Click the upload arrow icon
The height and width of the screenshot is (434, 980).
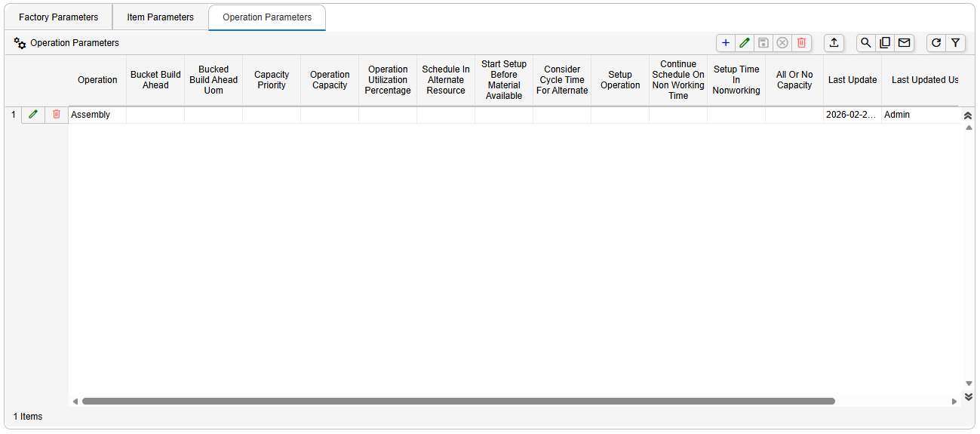coord(834,43)
